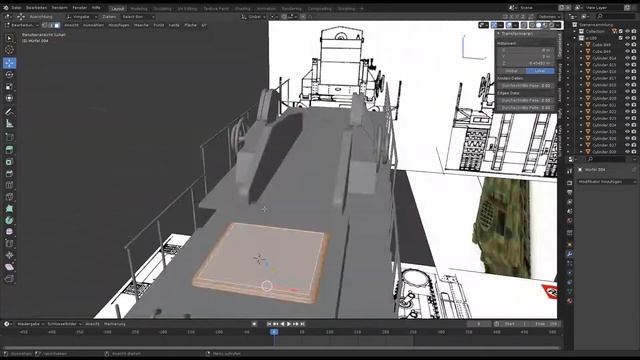This screenshot has height=360, width=640.
Task: Hide Cylinder.014 with its eye icon
Action: [x=627, y=58]
